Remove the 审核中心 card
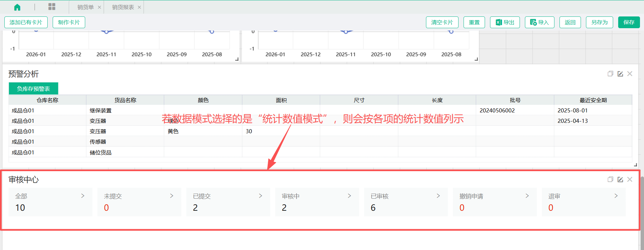The image size is (644, 250). [630, 180]
